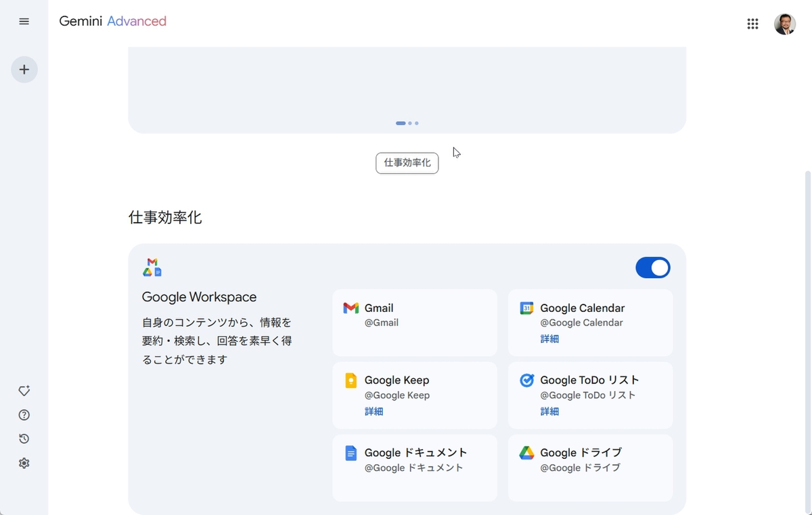Select the Gmail card title
This screenshot has width=812, height=515.
coord(379,308)
